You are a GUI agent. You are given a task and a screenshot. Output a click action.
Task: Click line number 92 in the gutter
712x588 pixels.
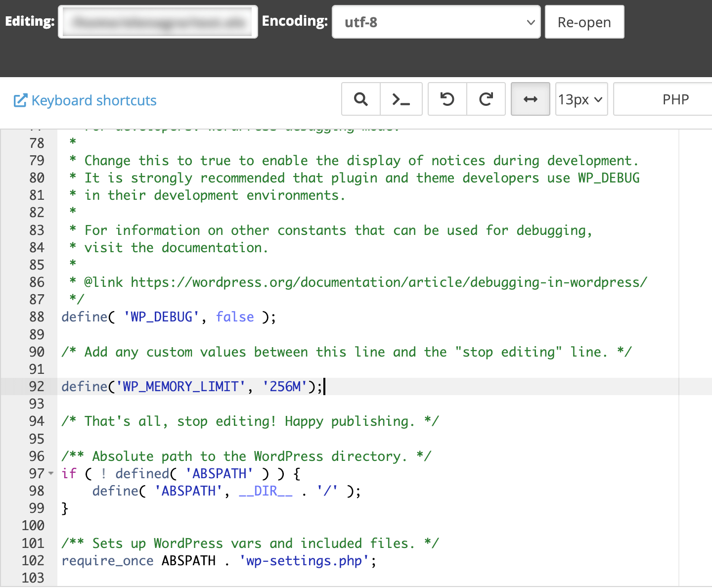click(36, 386)
